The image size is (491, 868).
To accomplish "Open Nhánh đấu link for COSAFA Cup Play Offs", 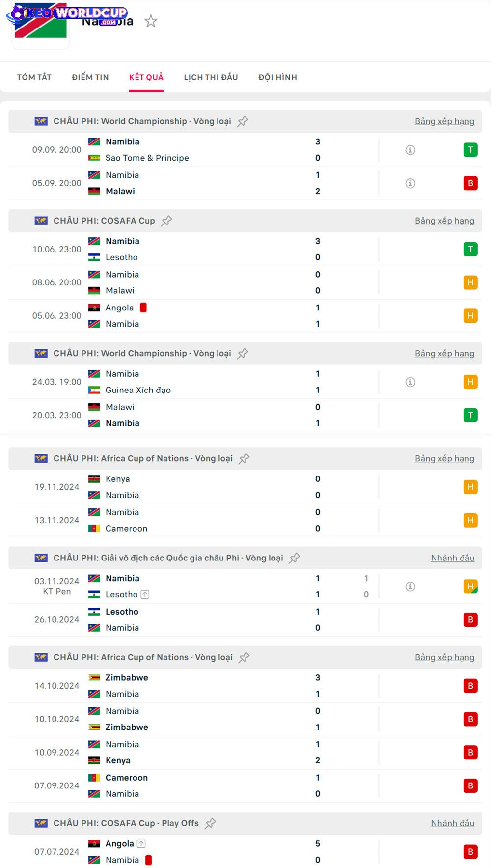I will pyautogui.click(x=452, y=823).
